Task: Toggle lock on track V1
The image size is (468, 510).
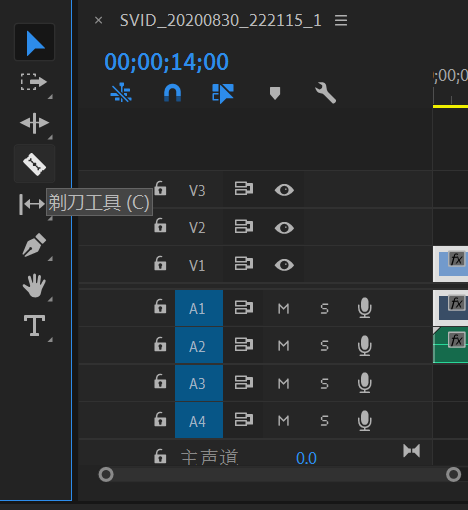Action: [160, 264]
